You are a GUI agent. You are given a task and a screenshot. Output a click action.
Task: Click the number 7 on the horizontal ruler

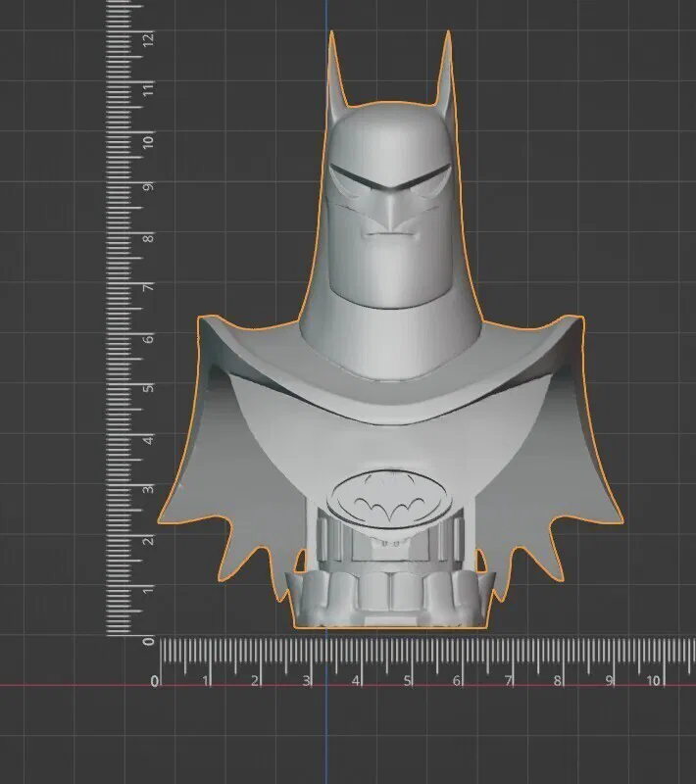(508, 681)
